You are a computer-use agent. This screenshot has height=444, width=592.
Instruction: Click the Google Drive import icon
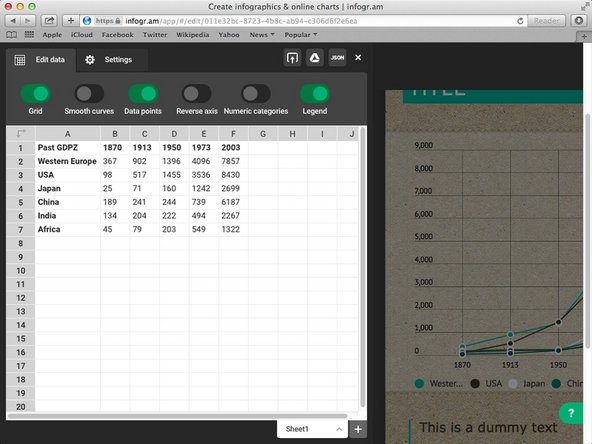pos(314,58)
